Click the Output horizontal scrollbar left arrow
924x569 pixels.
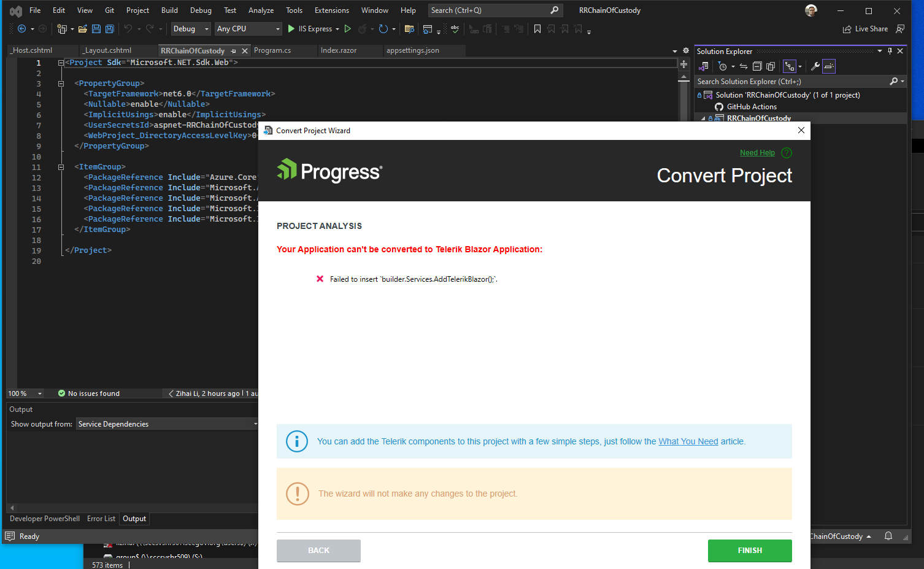tap(12, 508)
